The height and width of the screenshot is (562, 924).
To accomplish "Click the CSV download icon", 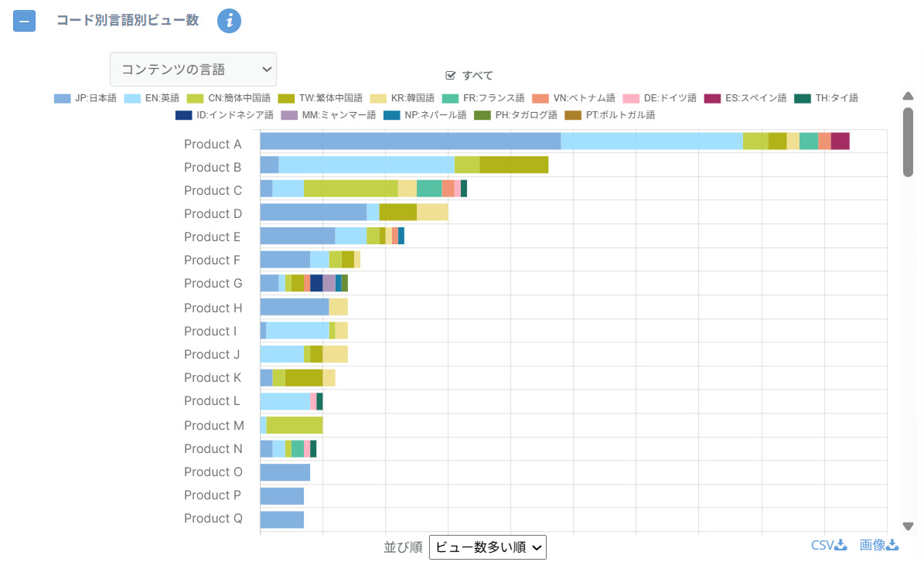I will click(841, 546).
